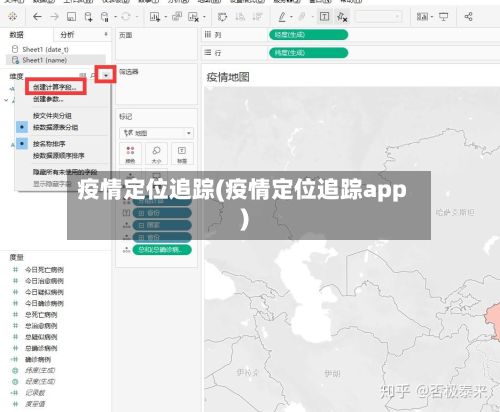
Task: Click the Show Me chart cards icon
Action: click(422, 17)
